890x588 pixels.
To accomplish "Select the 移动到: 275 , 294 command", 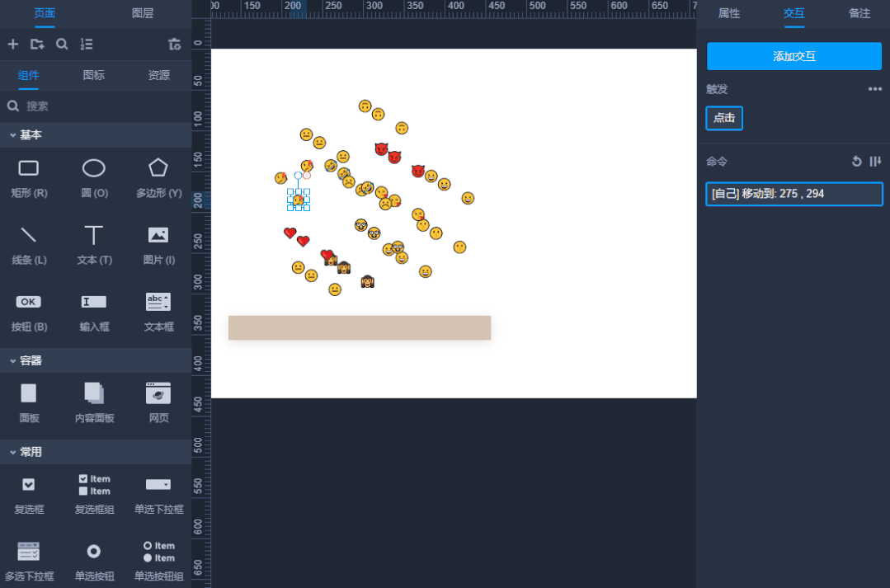I will pos(794,194).
